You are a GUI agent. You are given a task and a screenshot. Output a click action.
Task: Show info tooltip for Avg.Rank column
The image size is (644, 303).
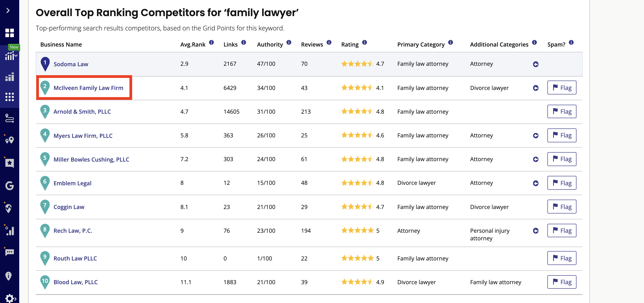(212, 42)
